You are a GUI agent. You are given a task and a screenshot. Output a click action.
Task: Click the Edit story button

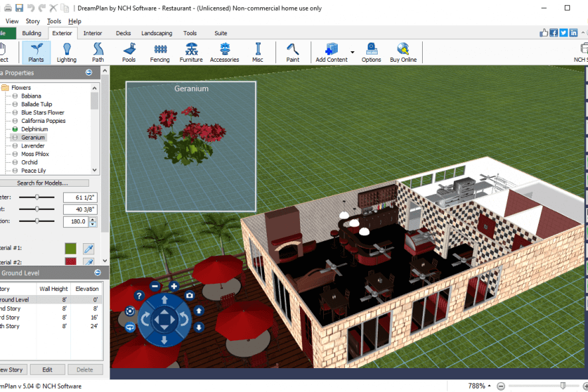pyautogui.click(x=47, y=369)
